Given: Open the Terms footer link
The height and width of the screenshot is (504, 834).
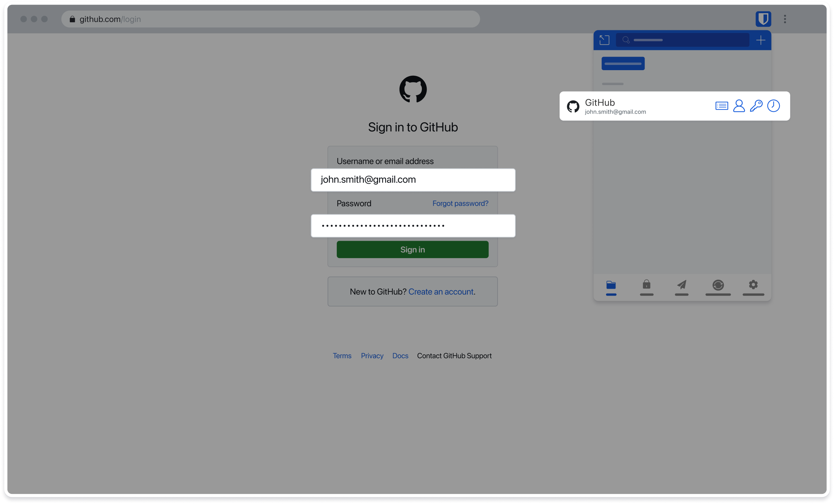Looking at the screenshot, I should tap(342, 356).
